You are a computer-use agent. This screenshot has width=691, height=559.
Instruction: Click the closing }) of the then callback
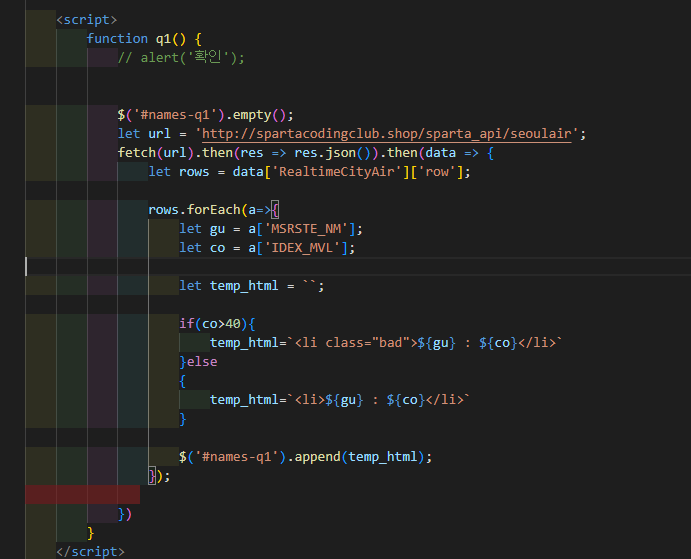click(x=125, y=514)
